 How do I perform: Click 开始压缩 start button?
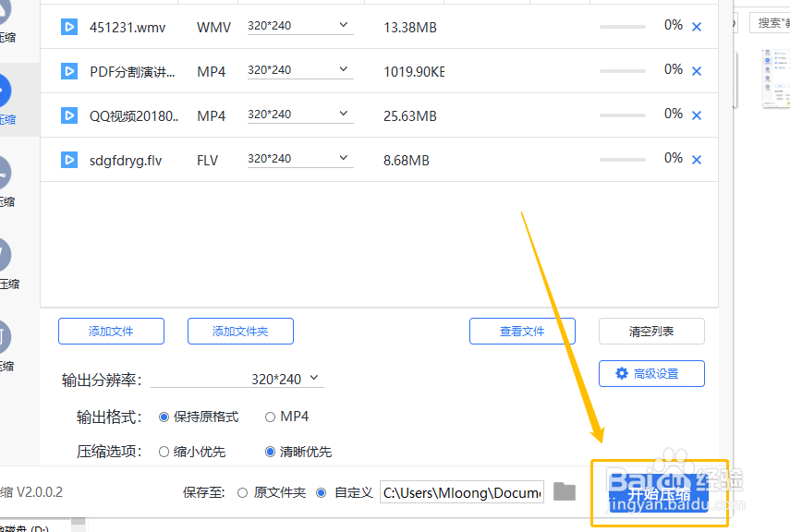(x=659, y=494)
